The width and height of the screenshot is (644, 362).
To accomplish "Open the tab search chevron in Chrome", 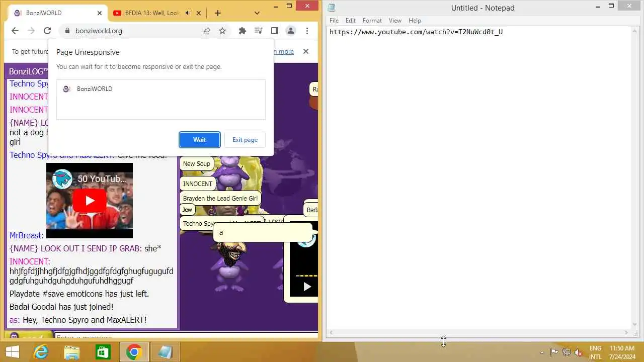I will click(257, 13).
